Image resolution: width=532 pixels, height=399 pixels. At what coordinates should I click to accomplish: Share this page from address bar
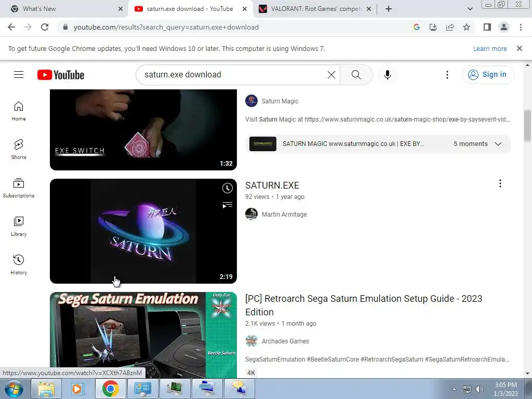tap(450, 27)
